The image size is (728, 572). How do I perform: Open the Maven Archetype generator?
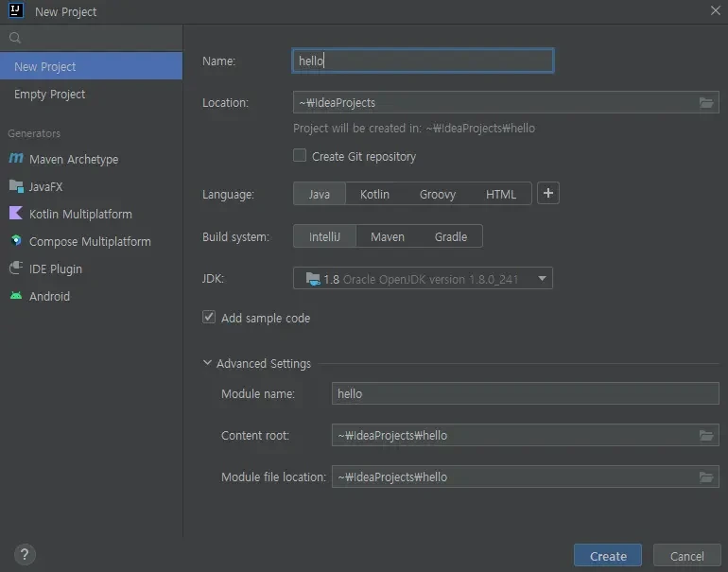point(92,159)
